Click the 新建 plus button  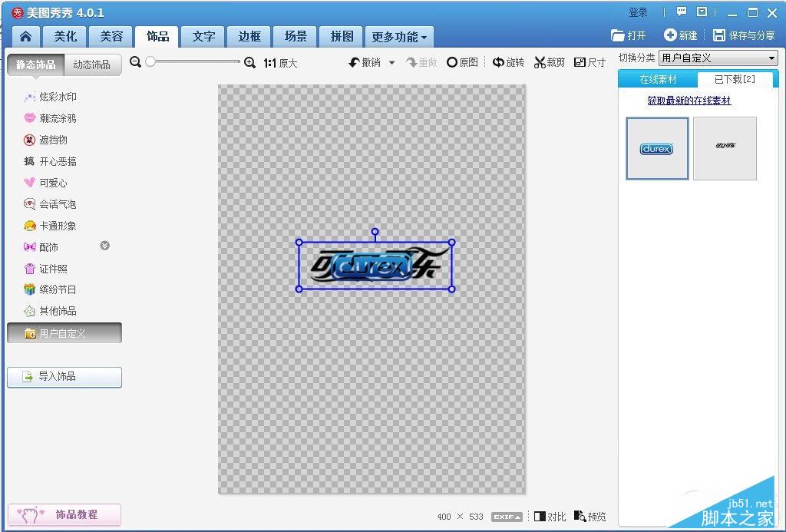click(681, 35)
